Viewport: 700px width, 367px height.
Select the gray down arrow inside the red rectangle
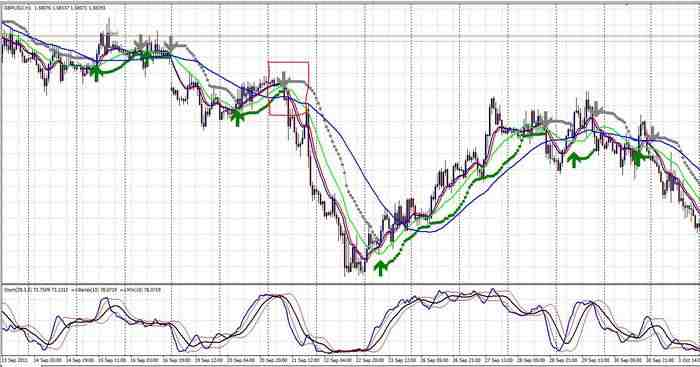pyautogui.click(x=283, y=79)
